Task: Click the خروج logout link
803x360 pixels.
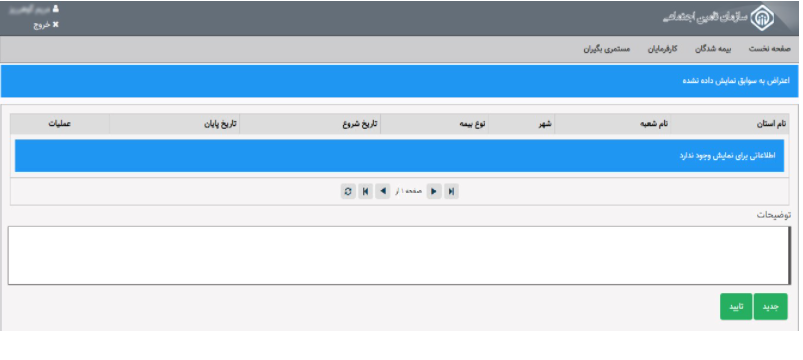Action: point(46,25)
